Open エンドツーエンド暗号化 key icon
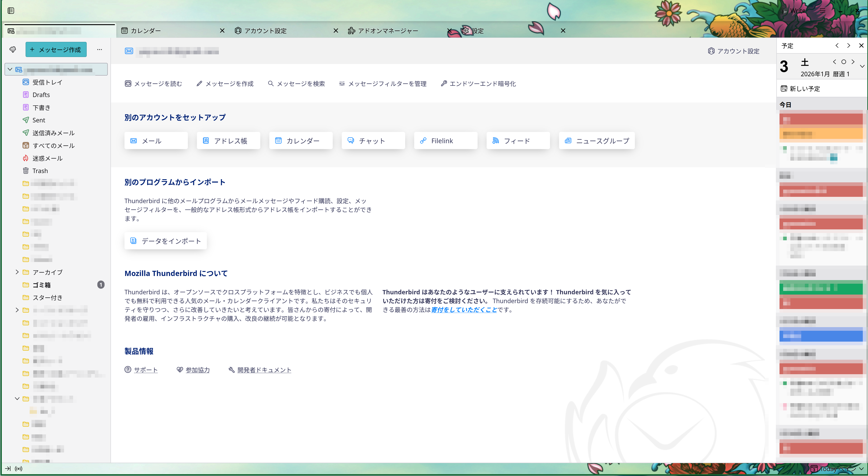Image resolution: width=868 pixels, height=476 pixels. point(478,83)
